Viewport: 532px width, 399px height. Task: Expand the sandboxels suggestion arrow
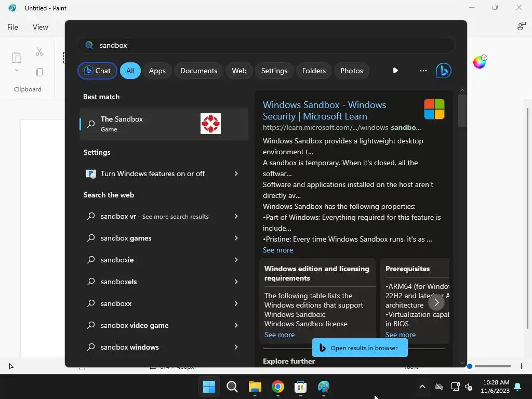tap(236, 282)
